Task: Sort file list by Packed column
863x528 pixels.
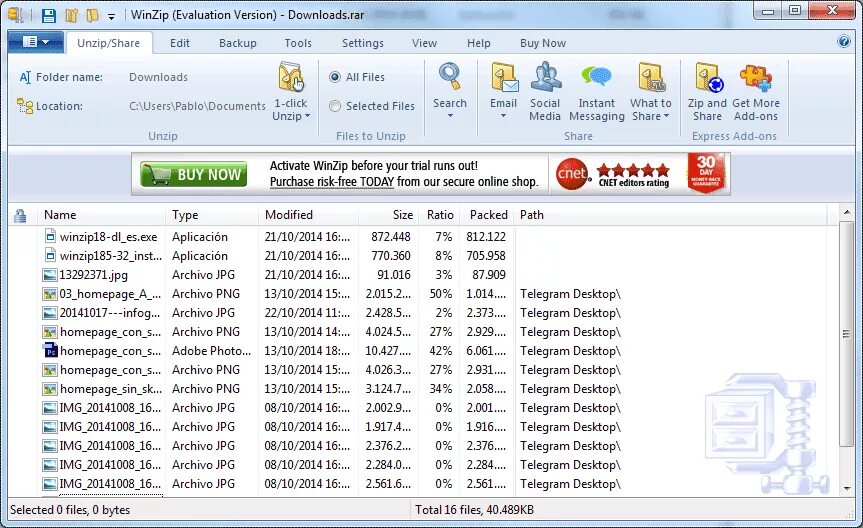Action: coord(487,215)
